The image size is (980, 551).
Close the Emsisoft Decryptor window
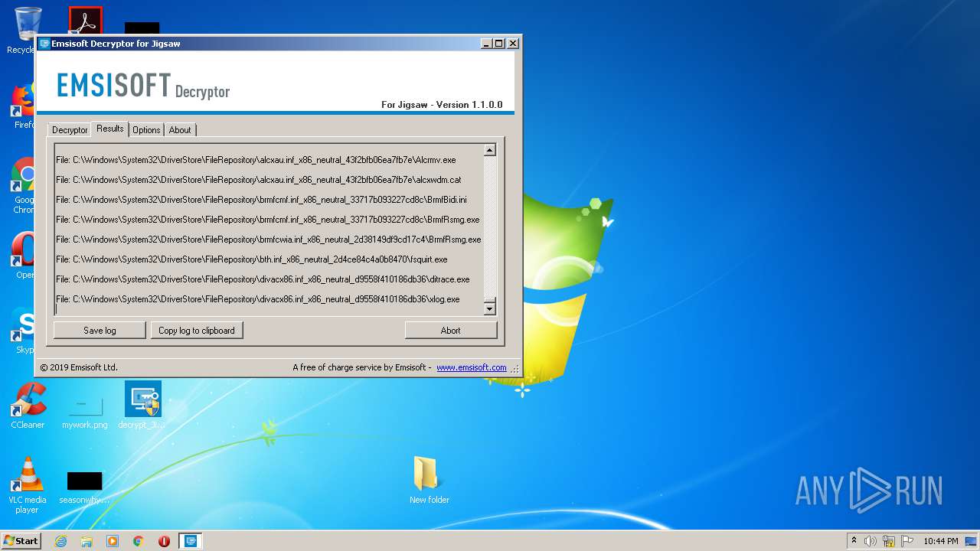click(513, 44)
